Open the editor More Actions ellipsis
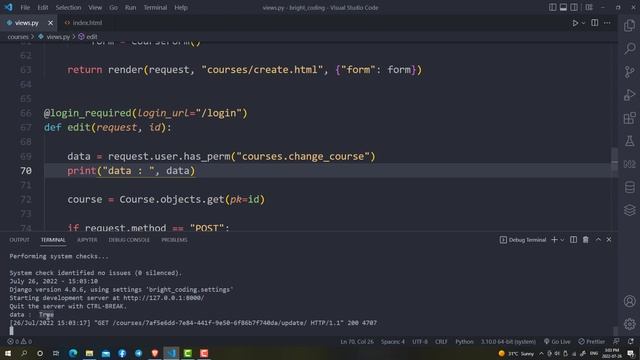Screen dimensions: 640x360 [607, 23]
